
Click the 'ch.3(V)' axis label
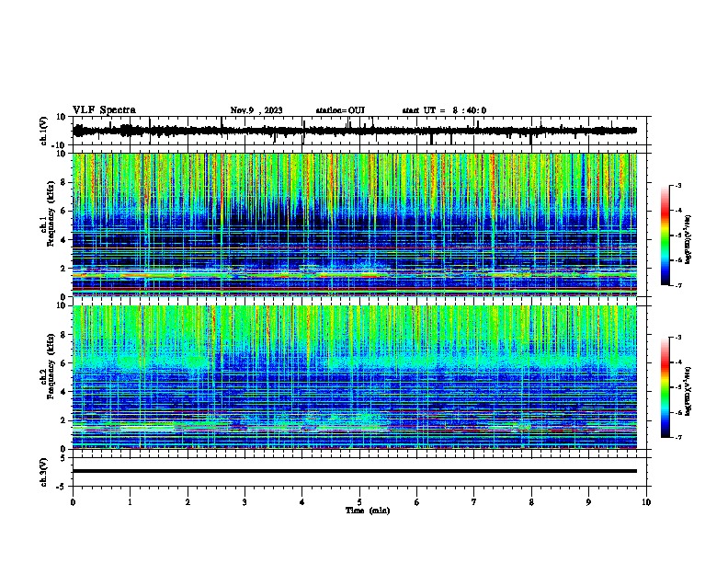coord(44,472)
